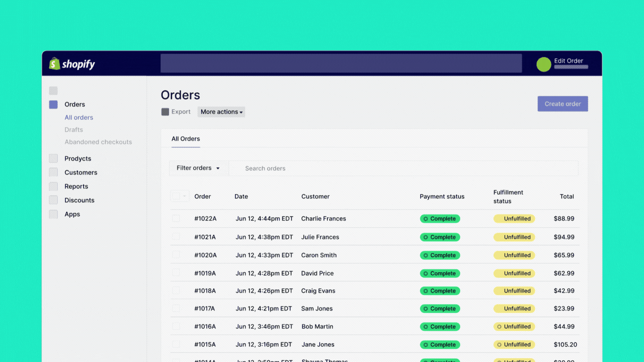Check the box for order #1018A
Viewport: 644px width, 362px height.
(176, 291)
